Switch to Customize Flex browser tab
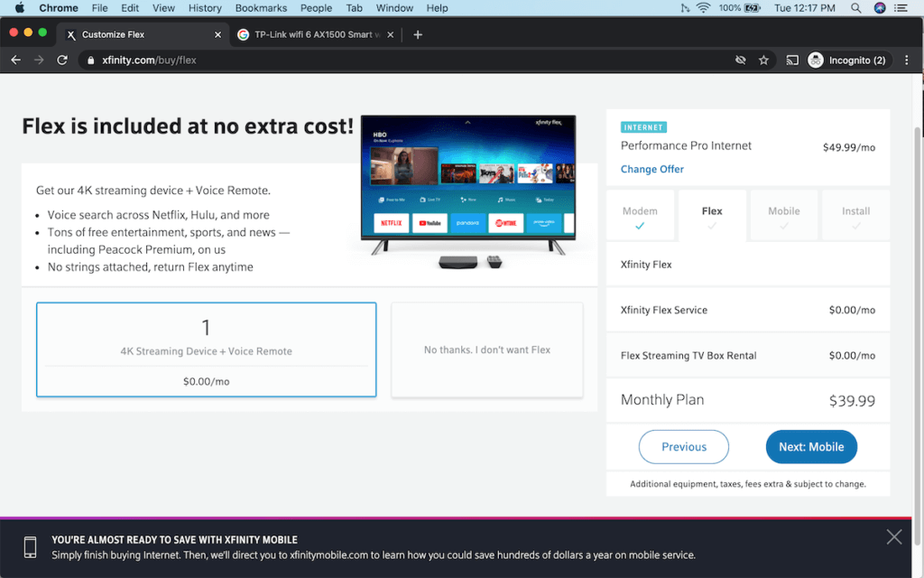Viewport: 924px width, 578px height. coord(143,35)
